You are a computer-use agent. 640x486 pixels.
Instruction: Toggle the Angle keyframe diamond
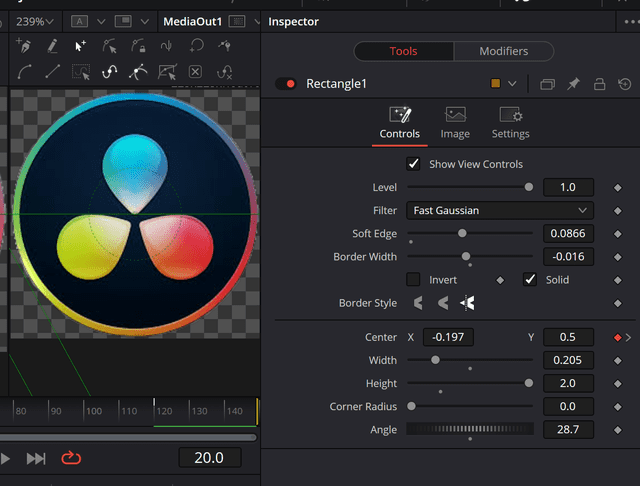pos(618,430)
